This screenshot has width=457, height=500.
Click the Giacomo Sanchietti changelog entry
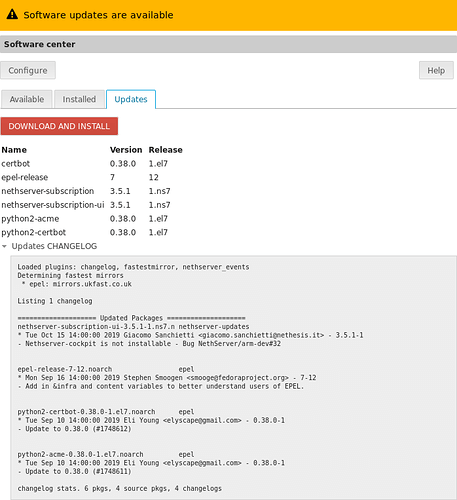point(190,335)
